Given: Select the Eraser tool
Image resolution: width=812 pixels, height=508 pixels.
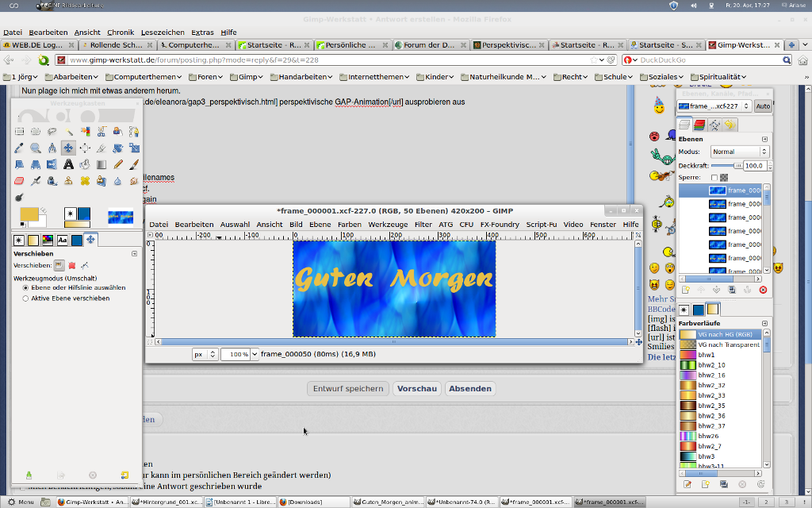Looking at the screenshot, I should click(x=18, y=181).
